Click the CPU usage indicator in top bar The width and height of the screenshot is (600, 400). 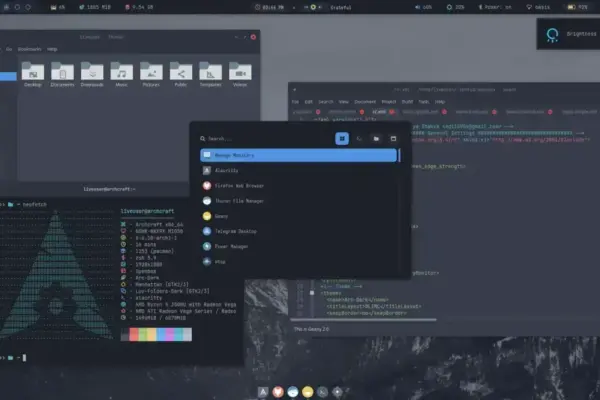pos(58,7)
